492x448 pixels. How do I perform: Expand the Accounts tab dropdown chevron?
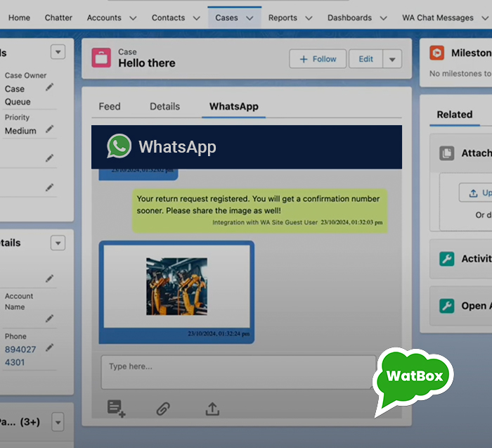point(133,18)
